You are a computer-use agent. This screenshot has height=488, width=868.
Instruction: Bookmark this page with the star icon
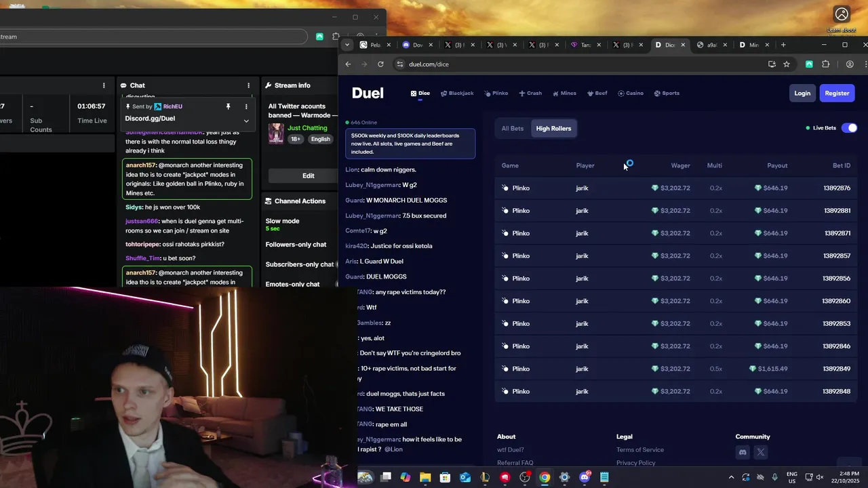787,64
